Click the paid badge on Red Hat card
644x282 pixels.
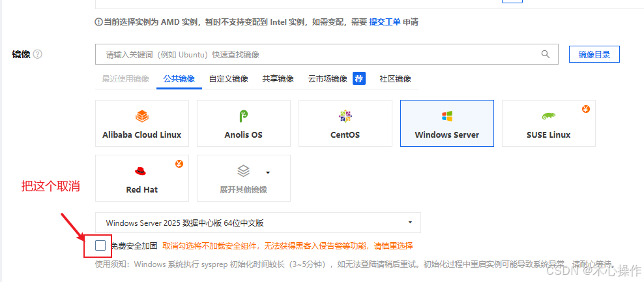[179, 164]
